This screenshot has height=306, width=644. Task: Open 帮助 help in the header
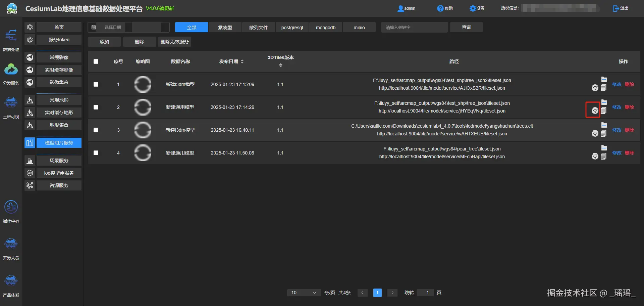pos(445,8)
